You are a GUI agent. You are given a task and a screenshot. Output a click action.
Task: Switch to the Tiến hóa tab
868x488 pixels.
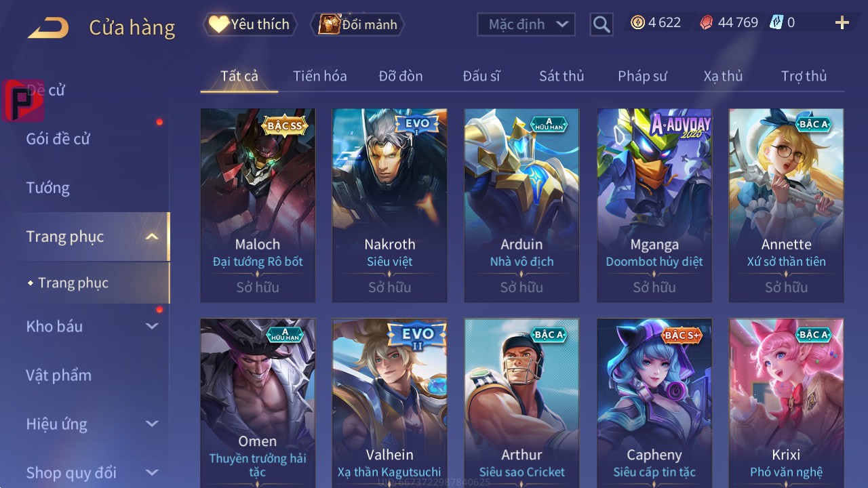pos(320,76)
